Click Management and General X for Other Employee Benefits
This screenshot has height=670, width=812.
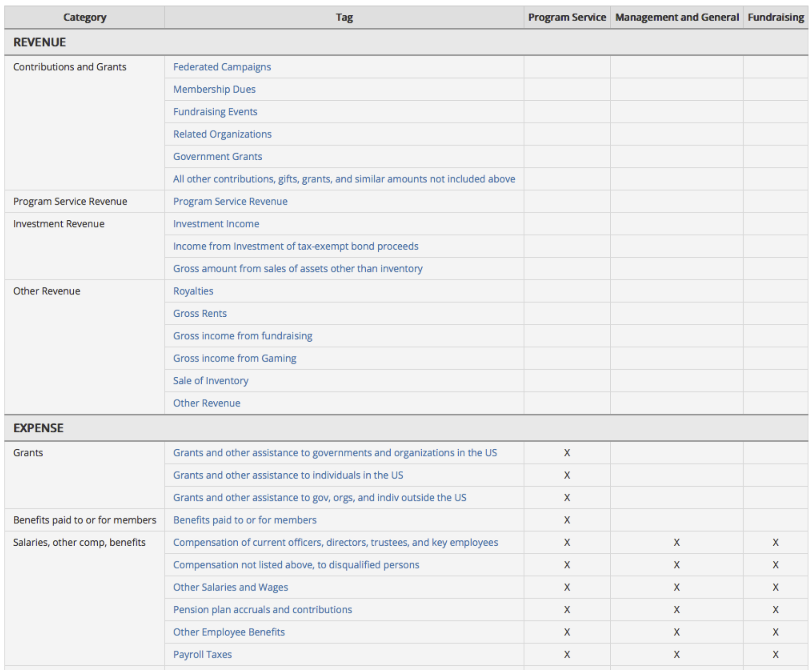pos(677,632)
